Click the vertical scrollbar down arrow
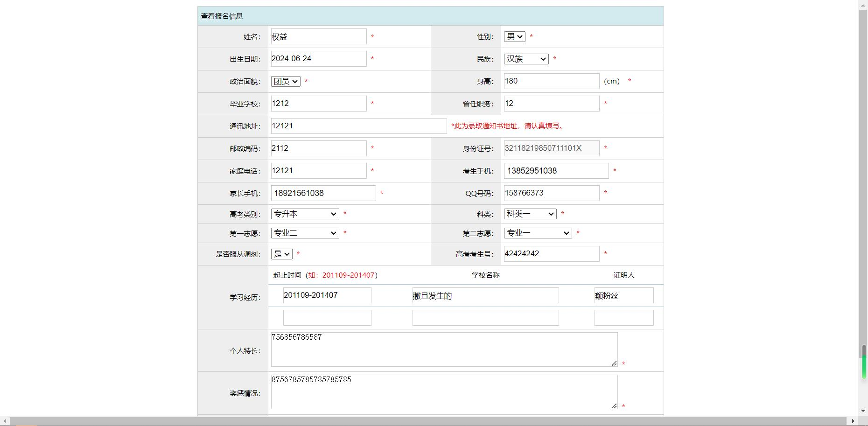The image size is (868, 426). (x=863, y=411)
